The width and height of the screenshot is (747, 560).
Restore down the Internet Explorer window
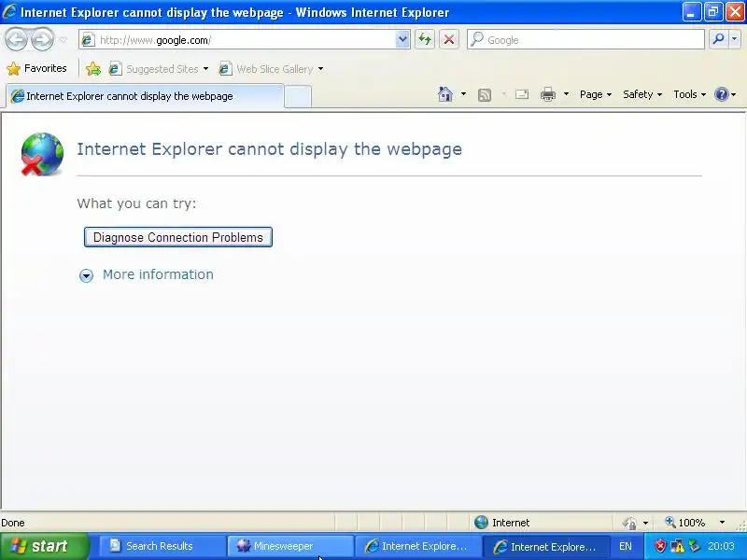tap(713, 12)
